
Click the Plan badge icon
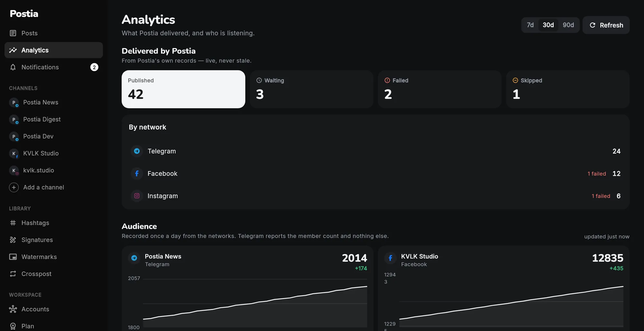pos(13,326)
